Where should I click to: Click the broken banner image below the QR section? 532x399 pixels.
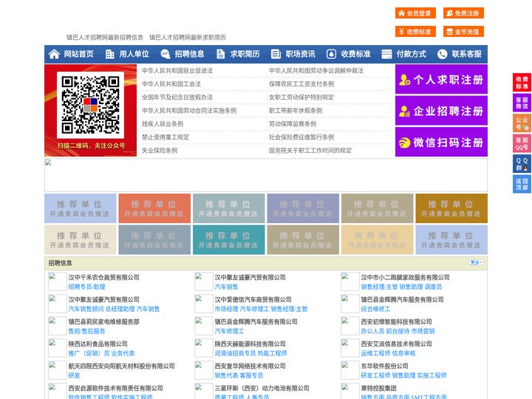(x=266, y=175)
